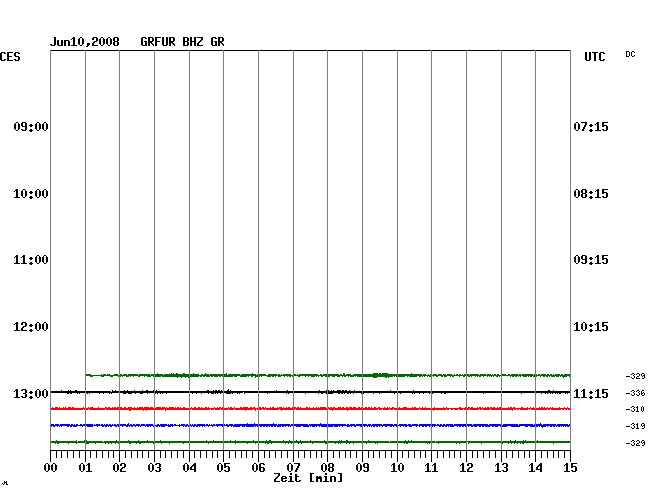Click minute label 09 on the time axis
Viewport: 650px width, 494px height.
362,468
